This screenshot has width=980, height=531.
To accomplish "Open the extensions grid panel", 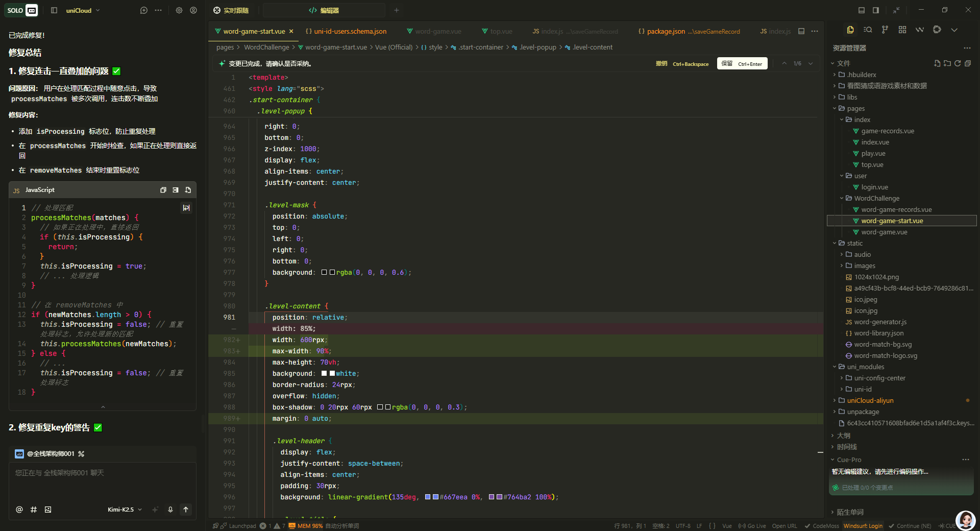I will (x=902, y=30).
